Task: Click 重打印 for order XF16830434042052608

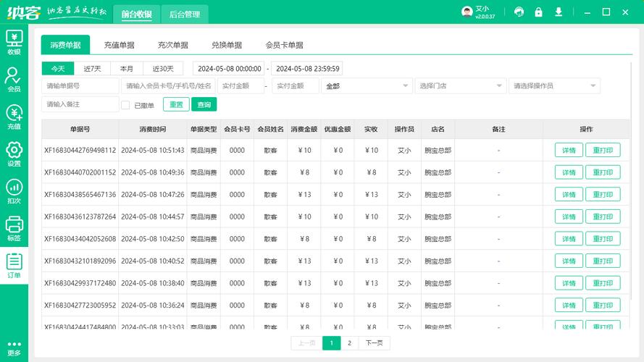Action: coord(603,239)
